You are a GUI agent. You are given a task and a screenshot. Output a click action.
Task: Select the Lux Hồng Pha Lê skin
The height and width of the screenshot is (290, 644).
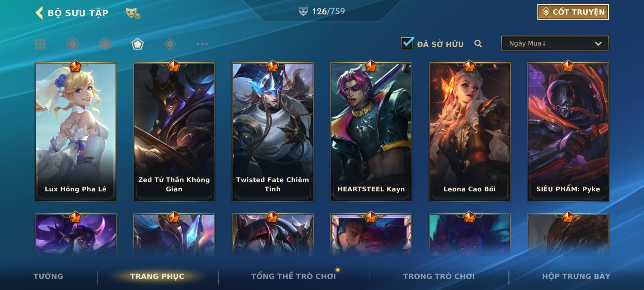(x=76, y=132)
